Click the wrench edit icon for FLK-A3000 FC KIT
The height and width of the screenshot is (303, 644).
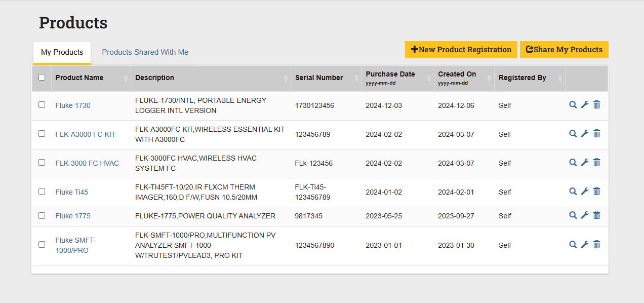[584, 134]
